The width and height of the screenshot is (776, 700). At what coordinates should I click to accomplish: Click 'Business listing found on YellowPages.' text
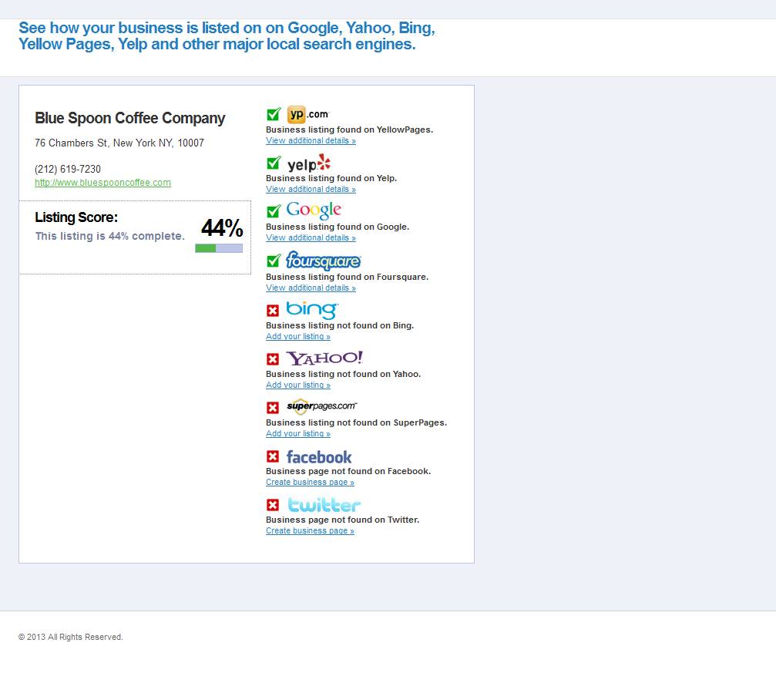coord(349,130)
